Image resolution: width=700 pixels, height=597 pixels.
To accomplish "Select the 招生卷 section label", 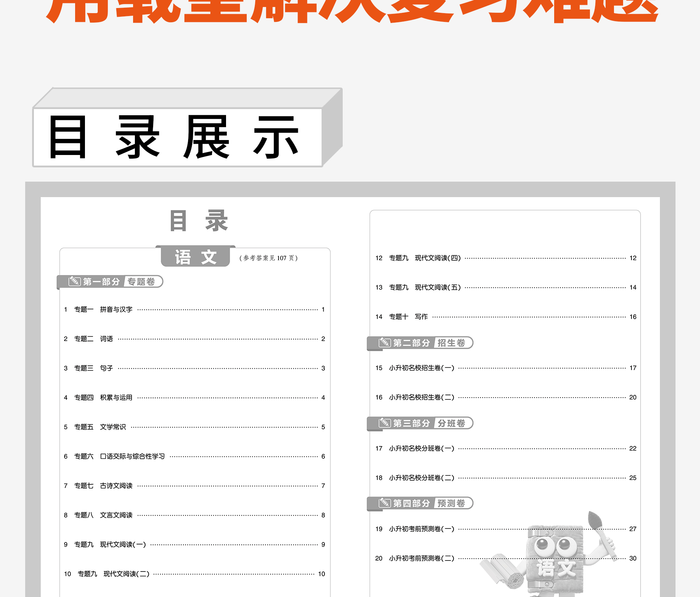I will [x=451, y=343].
